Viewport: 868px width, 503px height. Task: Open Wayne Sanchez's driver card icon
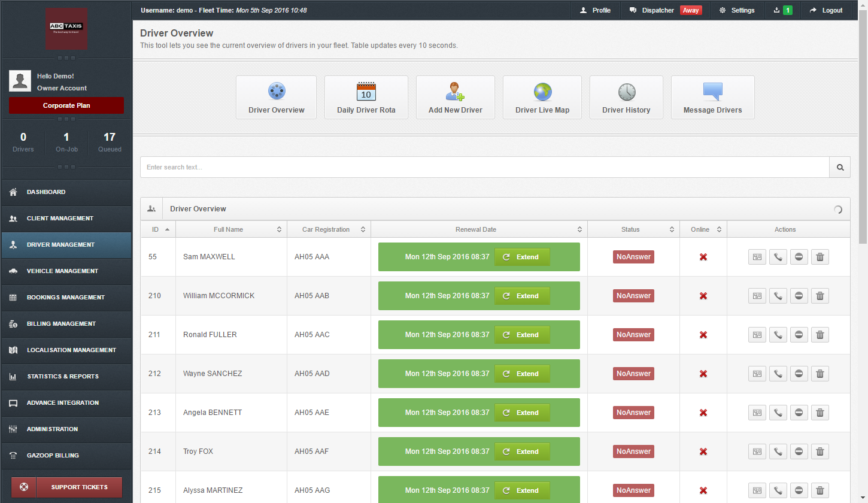[757, 373]
